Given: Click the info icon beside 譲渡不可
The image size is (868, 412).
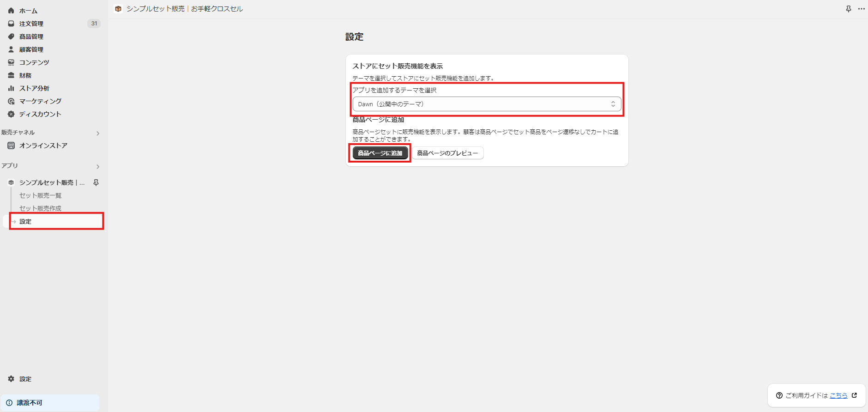Looking at the screenshot, I should click(x=9, y=403).
